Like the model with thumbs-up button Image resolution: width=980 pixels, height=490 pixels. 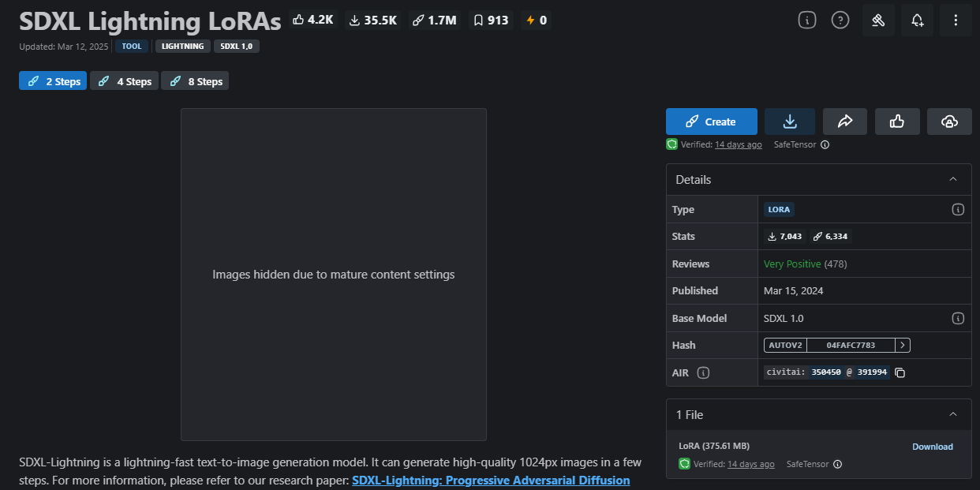coord(896,122)
